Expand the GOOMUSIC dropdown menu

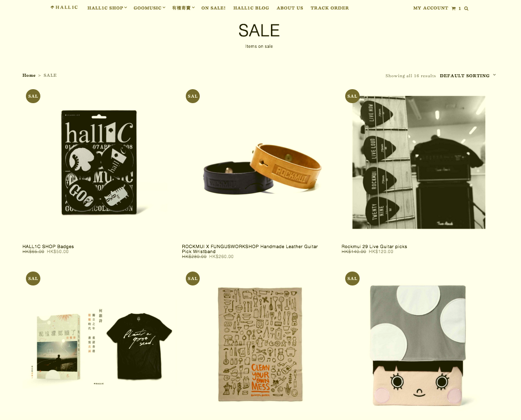click(x=149, y=8)
